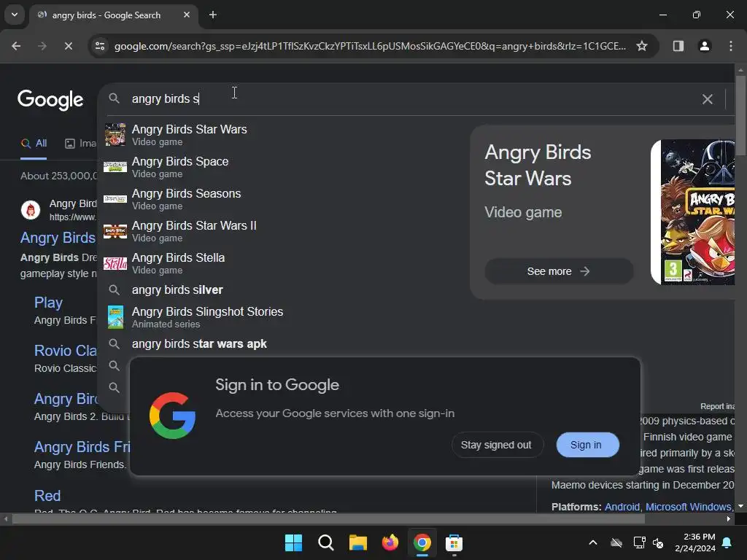Image resolution: width=747 pixels, height=560 pixels.
Task: Click Chrome icon in taskbar
Action: pyautogui.click(x=422, y=542)
